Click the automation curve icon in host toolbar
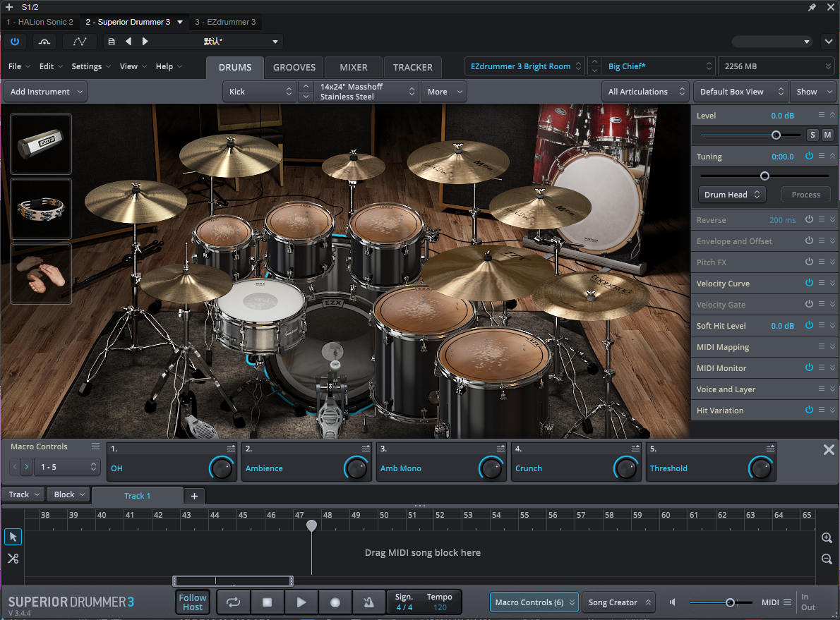 point(79,41)
